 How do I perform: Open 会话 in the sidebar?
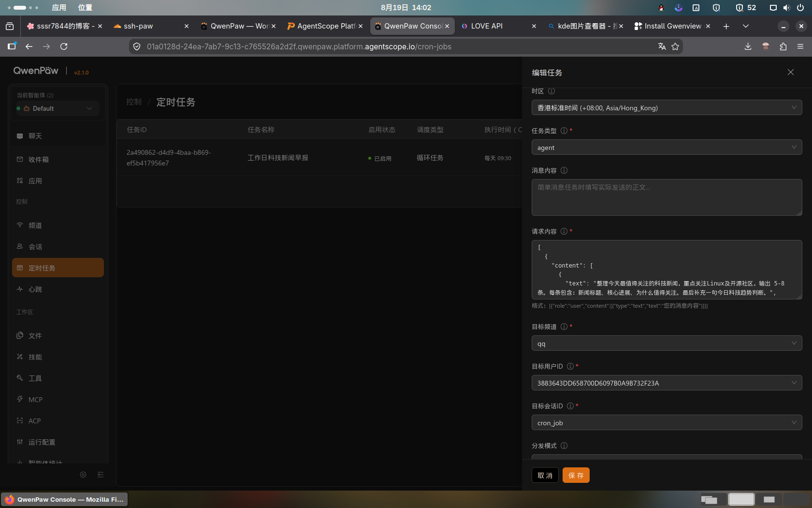pos(58,246)
